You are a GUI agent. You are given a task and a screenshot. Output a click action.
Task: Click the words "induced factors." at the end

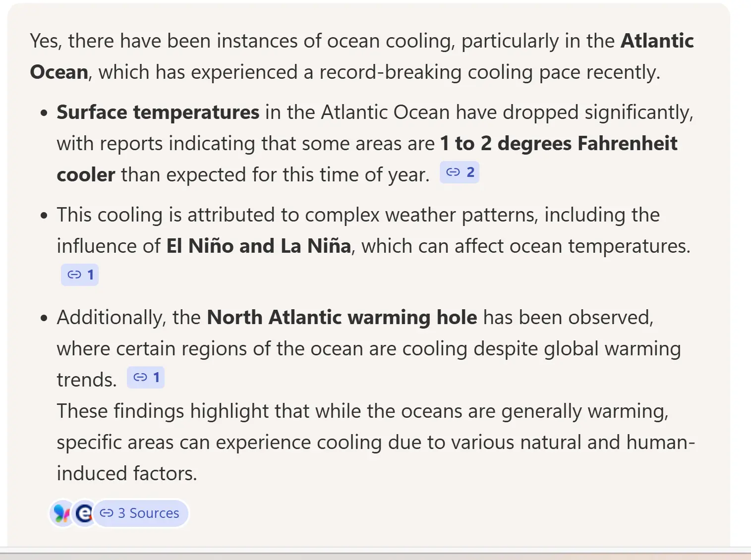[127, 474]
